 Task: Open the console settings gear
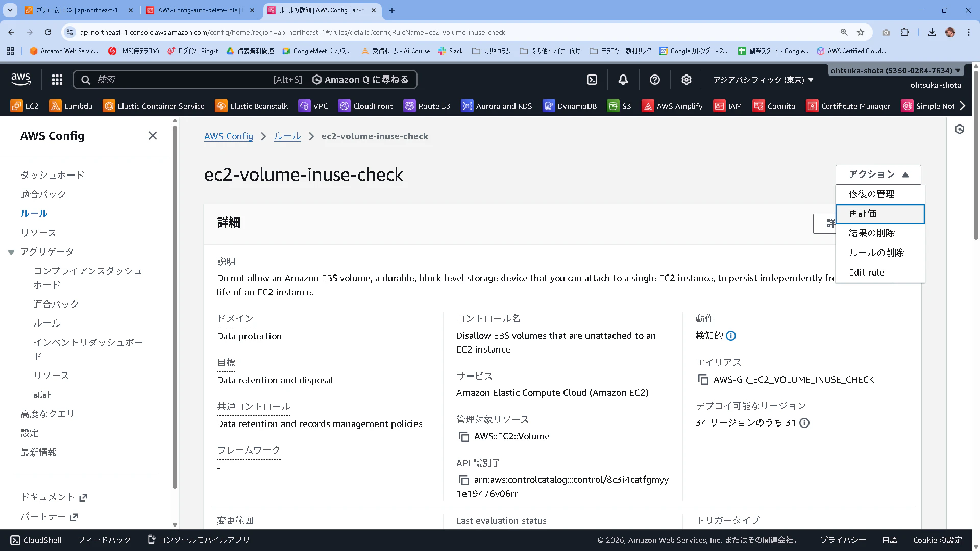pos(687,80)
